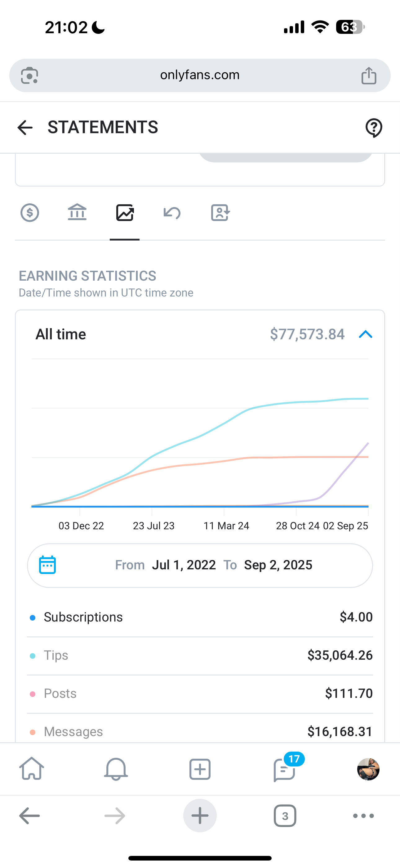
Task: Select the earning statistics chart tab
Action: (125, 213)
